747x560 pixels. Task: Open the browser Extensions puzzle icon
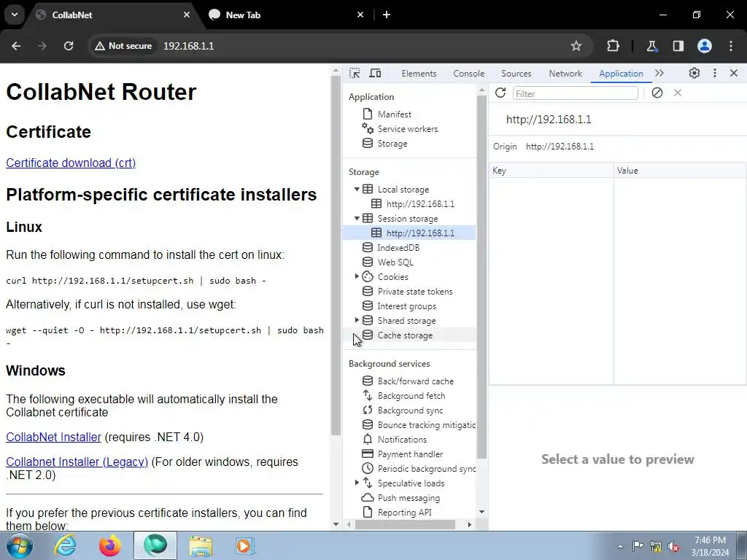pyautogui.click(x=613, y=46)
